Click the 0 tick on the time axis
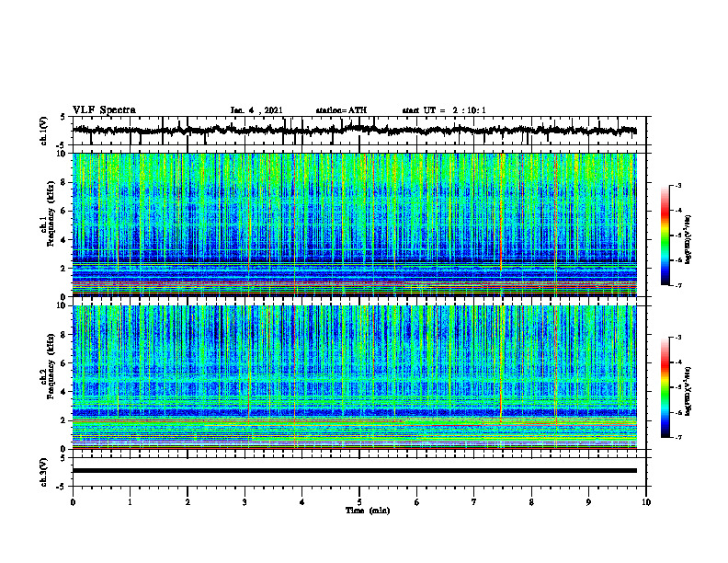Viewport: 728px width, 563px height. pyautogui.click(x=73, y=502)
